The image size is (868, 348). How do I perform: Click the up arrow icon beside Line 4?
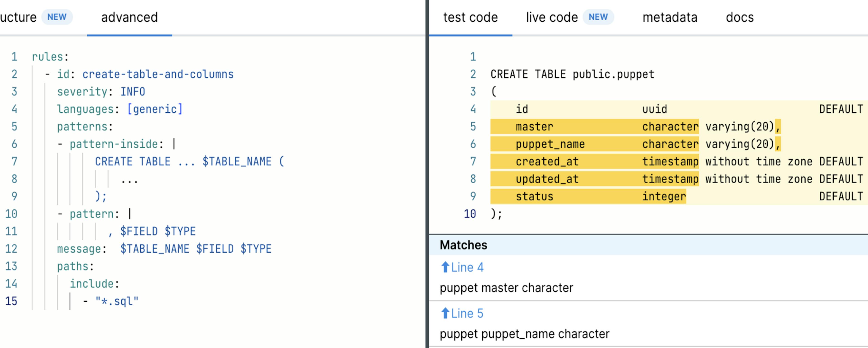445,267
